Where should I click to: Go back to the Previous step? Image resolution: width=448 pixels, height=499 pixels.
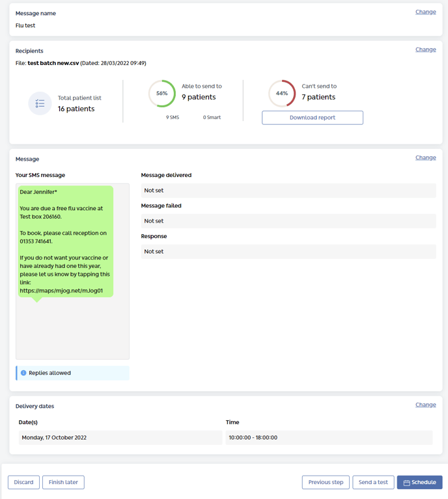(x=326, y=482)
